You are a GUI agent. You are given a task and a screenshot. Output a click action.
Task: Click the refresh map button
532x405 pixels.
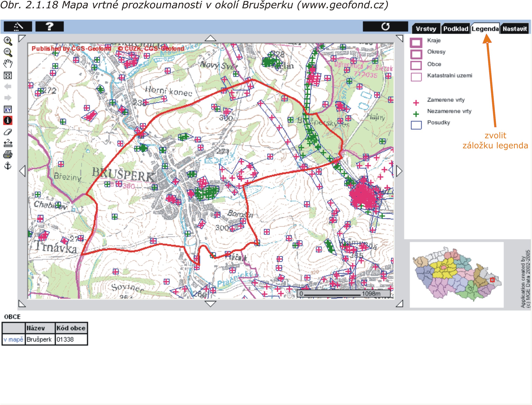pyautogui.click(x=385, y=26)
